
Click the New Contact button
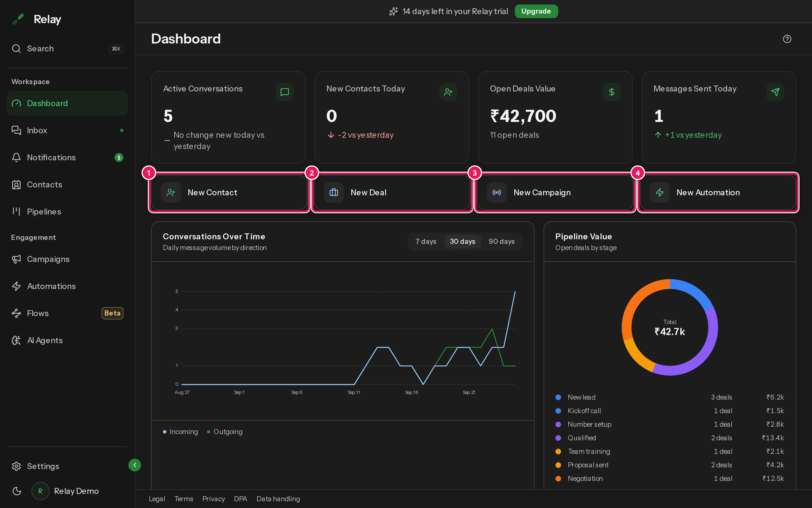pyautogui.click(x=229, y=192)
